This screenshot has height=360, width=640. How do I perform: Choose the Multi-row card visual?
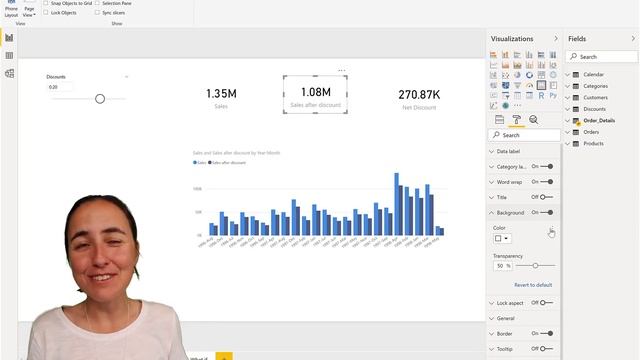(x=553, y=85)
